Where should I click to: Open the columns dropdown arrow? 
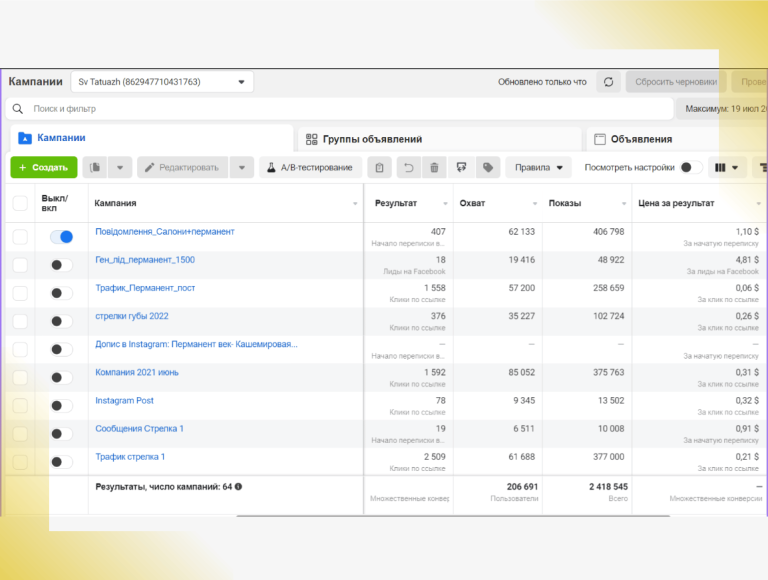pyautogui.click(x=735, y=168)
